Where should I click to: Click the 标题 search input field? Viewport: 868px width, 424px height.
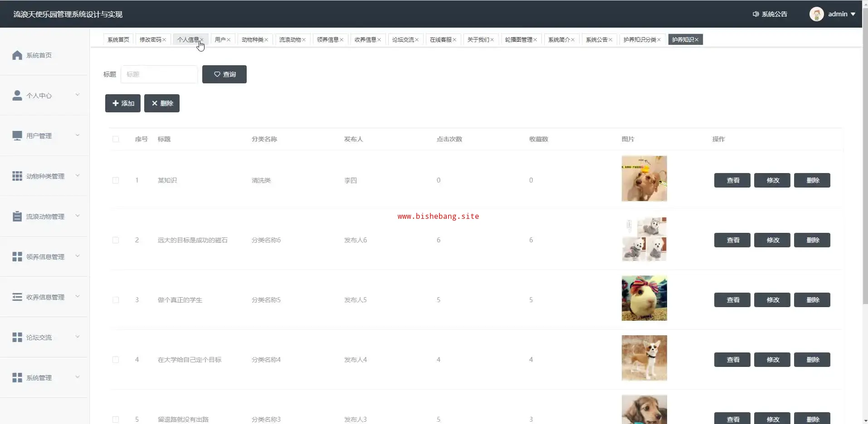point(159,74)
